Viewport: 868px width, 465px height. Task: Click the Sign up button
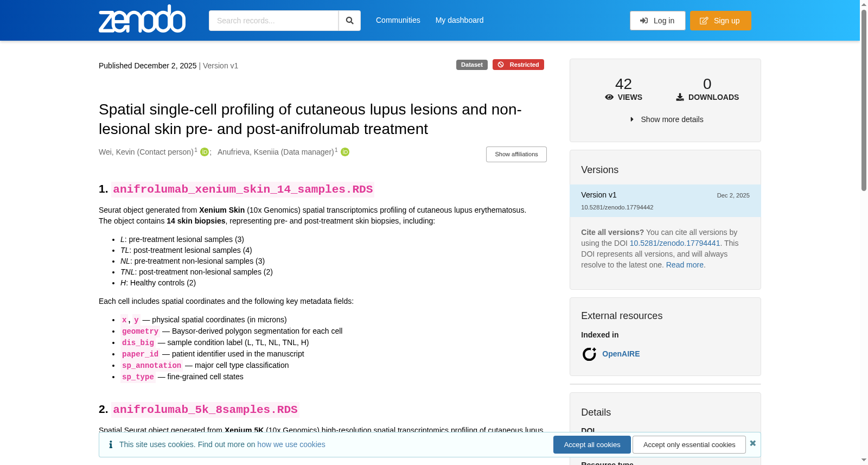pos(720,21)
